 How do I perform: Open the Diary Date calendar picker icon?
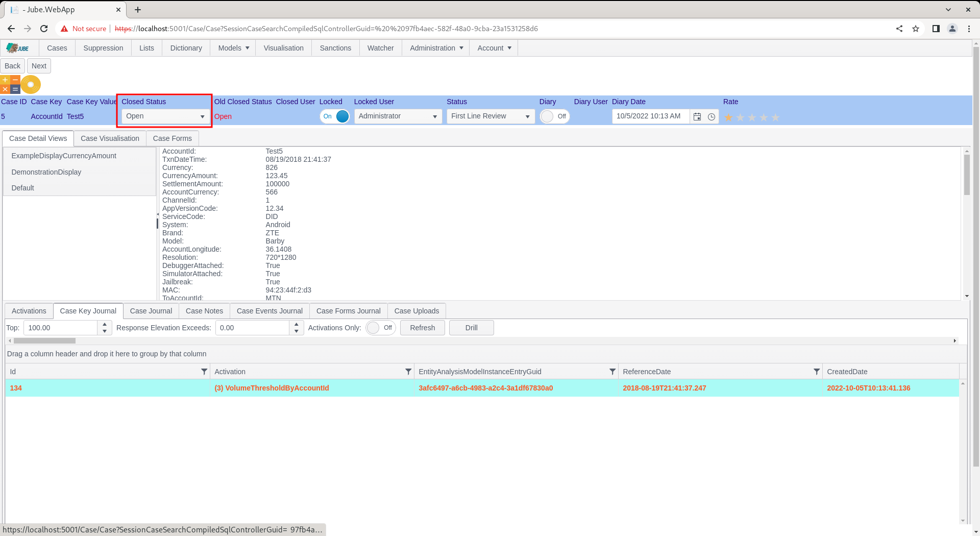coord(697,117)
